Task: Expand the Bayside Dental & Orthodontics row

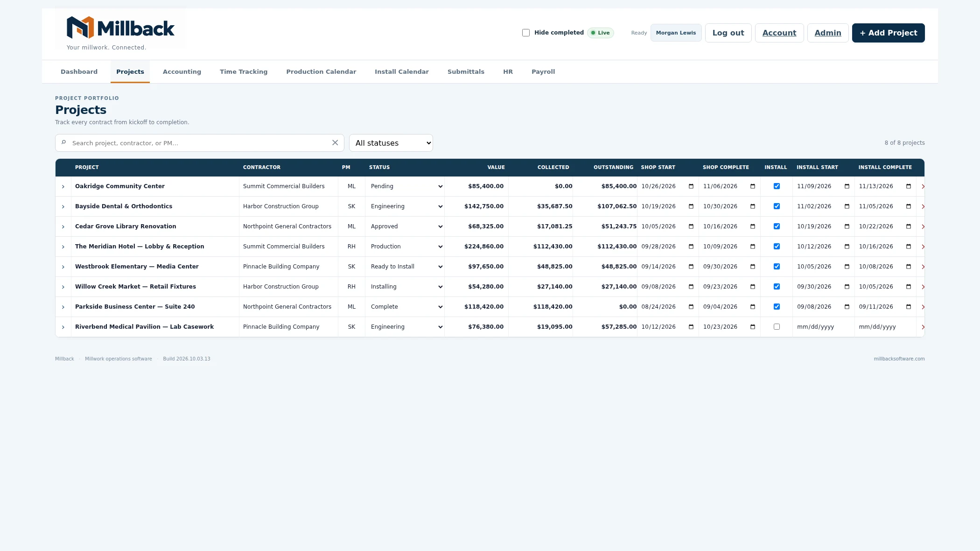Action: coord(63,206)
